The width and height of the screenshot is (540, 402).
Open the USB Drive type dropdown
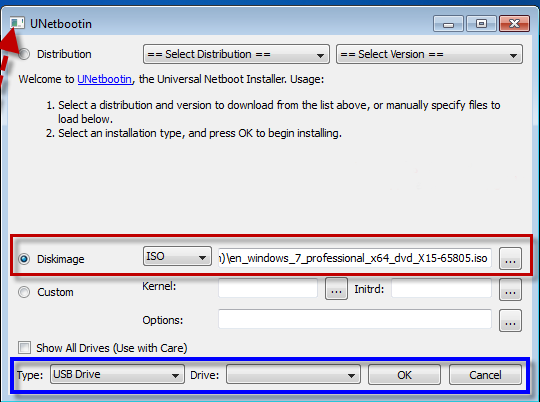pyautogui.click(x=117, y=374)
